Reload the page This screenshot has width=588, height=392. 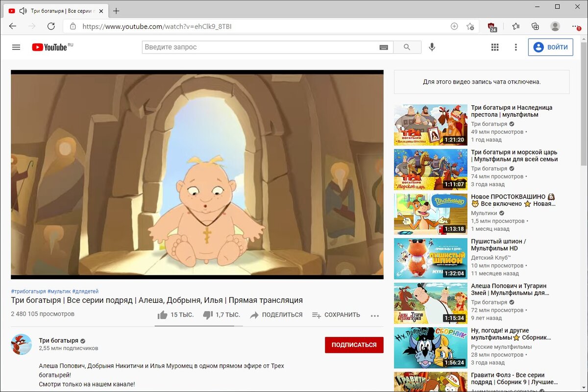(51, 26)
